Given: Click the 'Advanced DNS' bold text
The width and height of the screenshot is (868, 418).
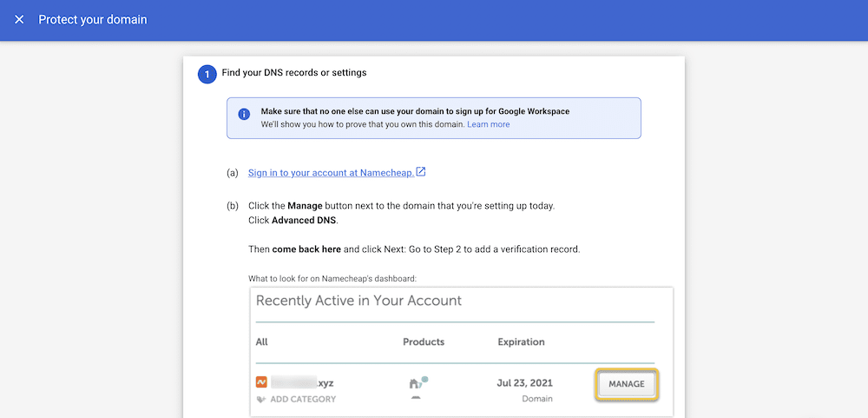Looking at the screenshot, I should coord(305,220).
